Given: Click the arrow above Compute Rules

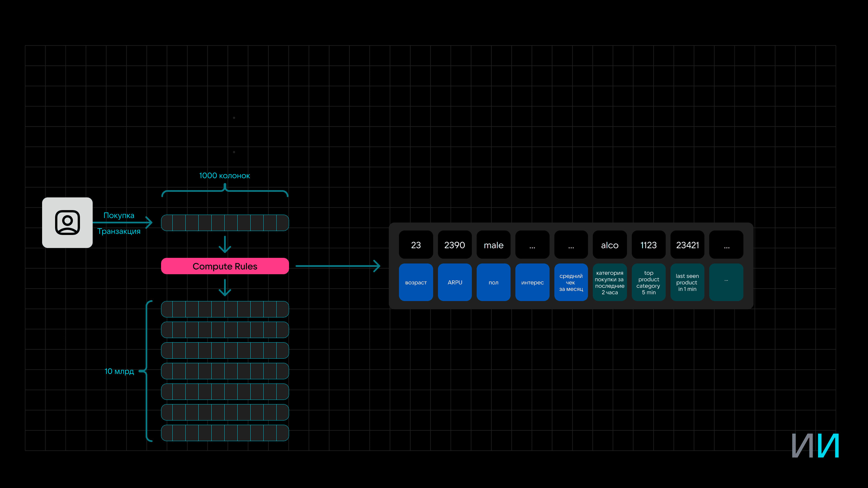Looking at the screenshot, I should (x=225, y=245).
